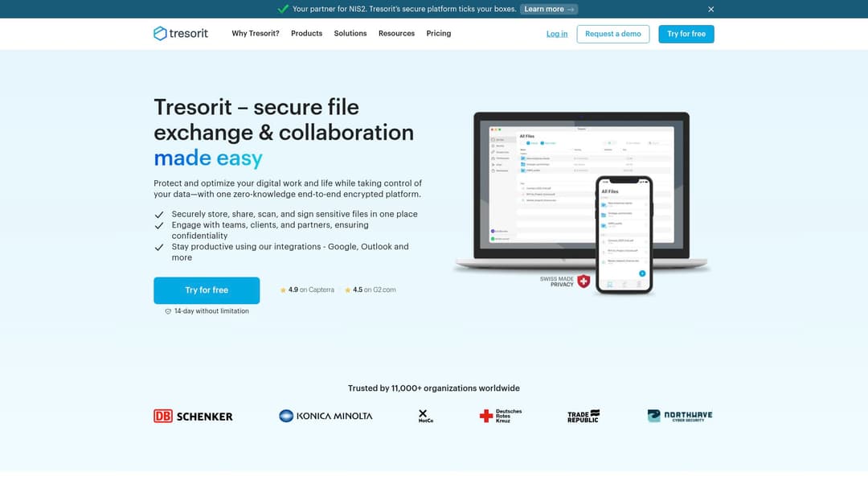Click 'Trusted by 11,000+ organizations worldwide' text
The height and width of the screenshot is (489, 868).
point(433,388)
